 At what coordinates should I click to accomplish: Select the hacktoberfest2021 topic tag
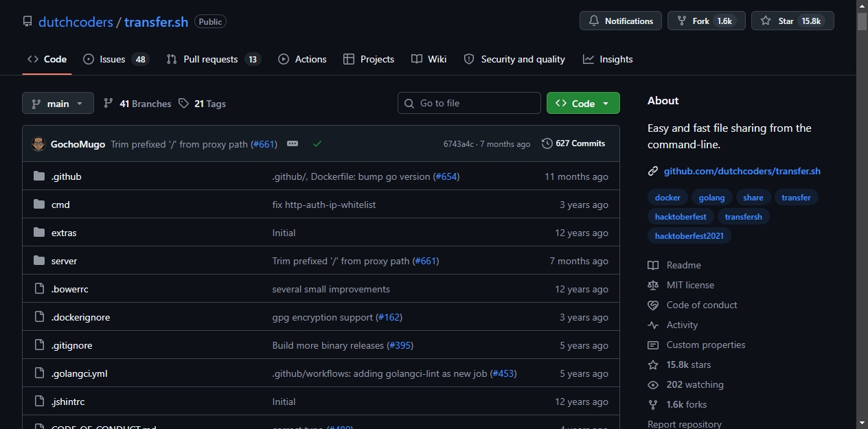coord(689,236)
